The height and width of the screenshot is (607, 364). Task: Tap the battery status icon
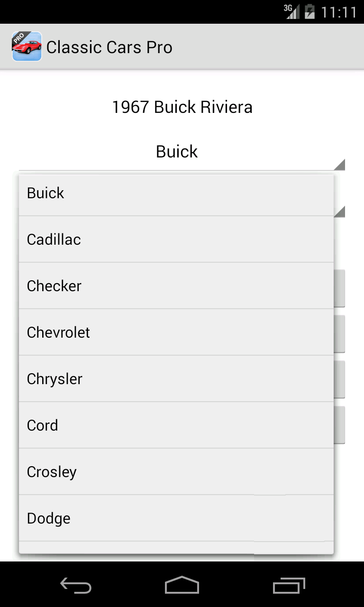point(310,11)
